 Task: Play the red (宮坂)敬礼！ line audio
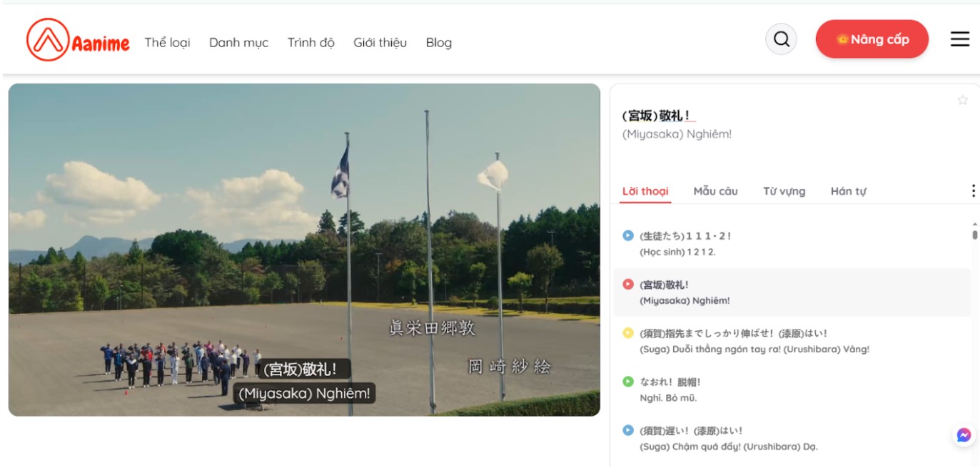point(628,284)
